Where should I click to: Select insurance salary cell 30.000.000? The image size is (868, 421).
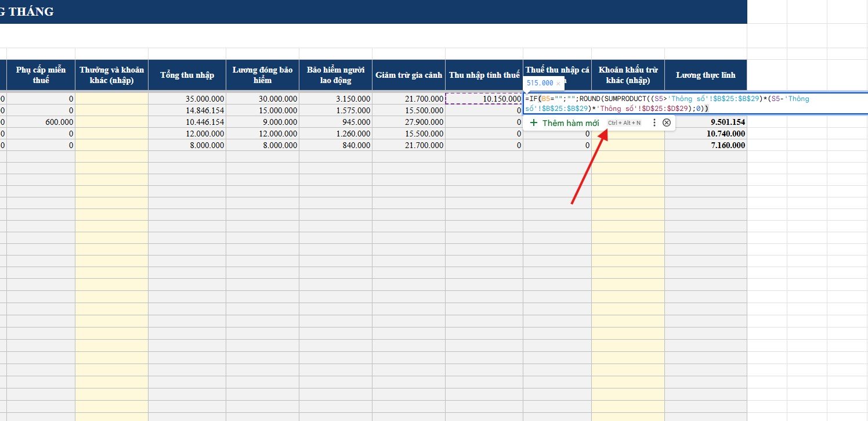pyautogui.click(x=263, y=99)
